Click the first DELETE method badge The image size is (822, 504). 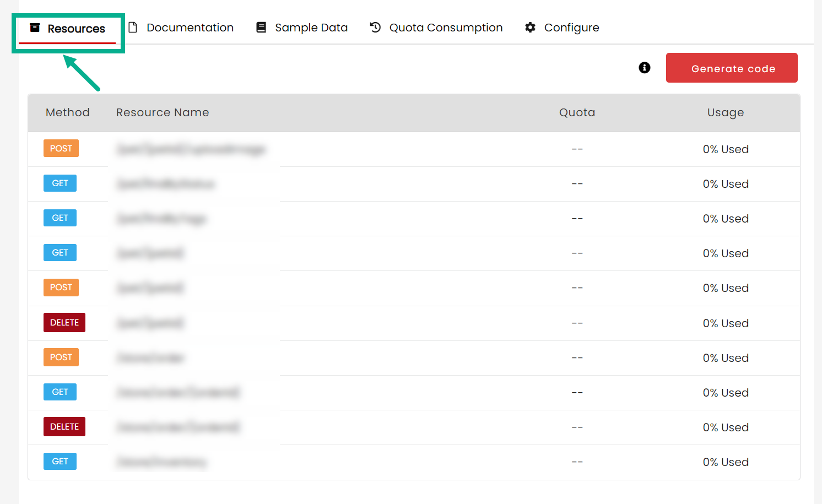64,323
